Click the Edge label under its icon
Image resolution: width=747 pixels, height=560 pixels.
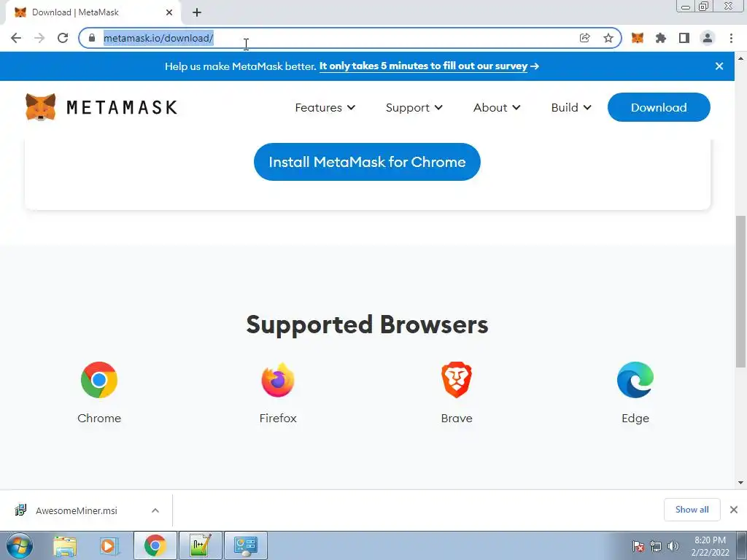635,418
